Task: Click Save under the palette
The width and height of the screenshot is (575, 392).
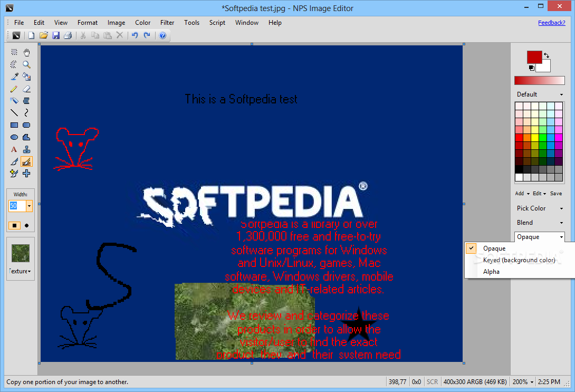Action: coord(556,193)
